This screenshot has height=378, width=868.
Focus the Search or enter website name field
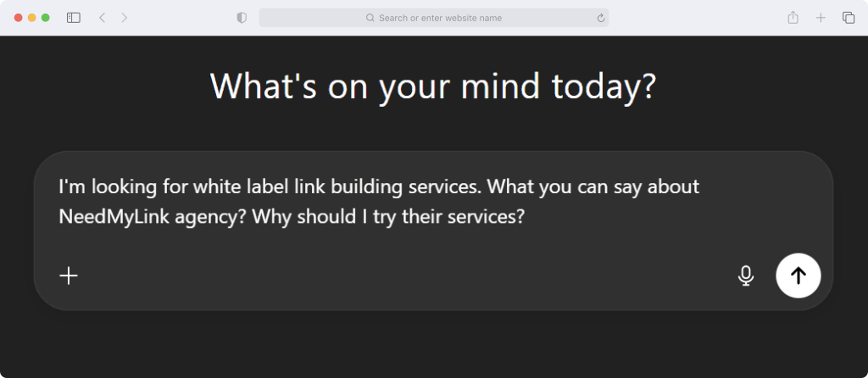(434, 18)
